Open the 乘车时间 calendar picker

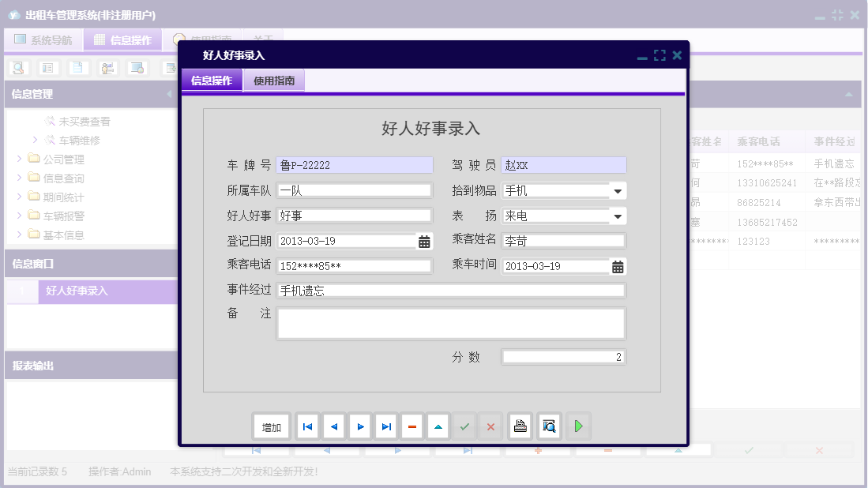tap(616, 266)
